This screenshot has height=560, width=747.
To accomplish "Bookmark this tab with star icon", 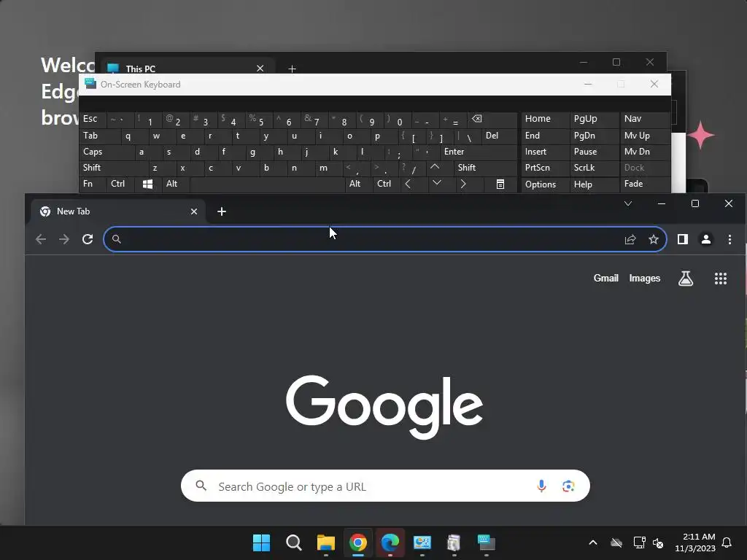I will click(x=654, y=239).
